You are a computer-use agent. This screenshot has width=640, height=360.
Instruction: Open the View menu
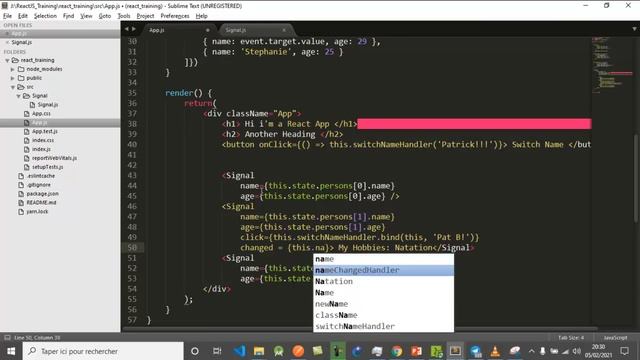tap(86, 16)
